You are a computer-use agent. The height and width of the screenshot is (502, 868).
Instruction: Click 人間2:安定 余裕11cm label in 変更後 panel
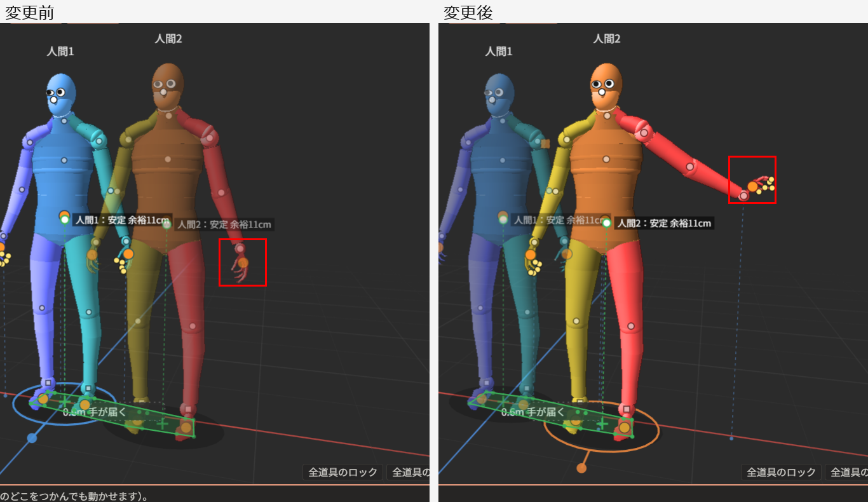pos(664,223)
